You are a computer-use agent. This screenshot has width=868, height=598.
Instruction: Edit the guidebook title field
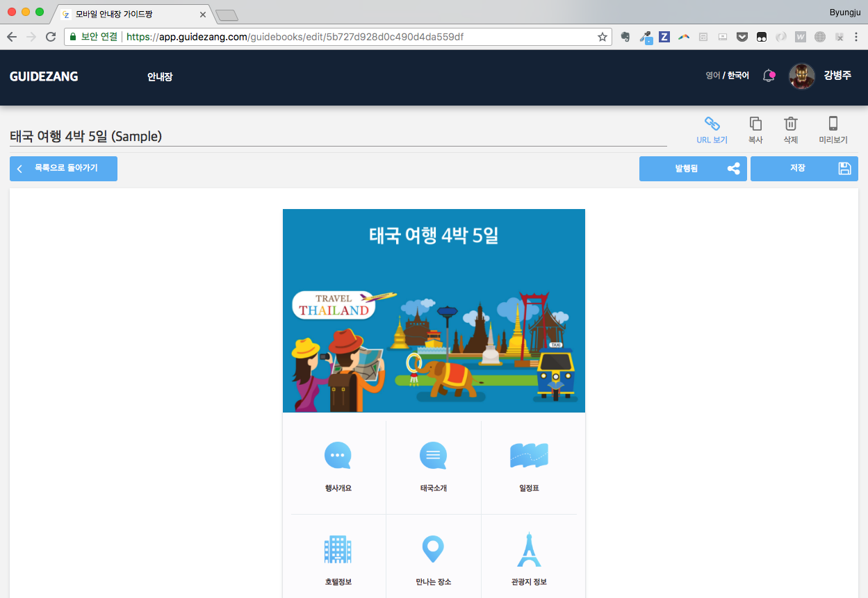338,137
